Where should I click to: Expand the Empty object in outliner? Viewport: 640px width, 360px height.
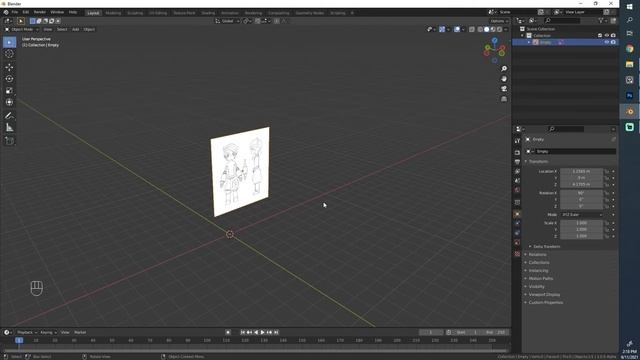point(529,42)
